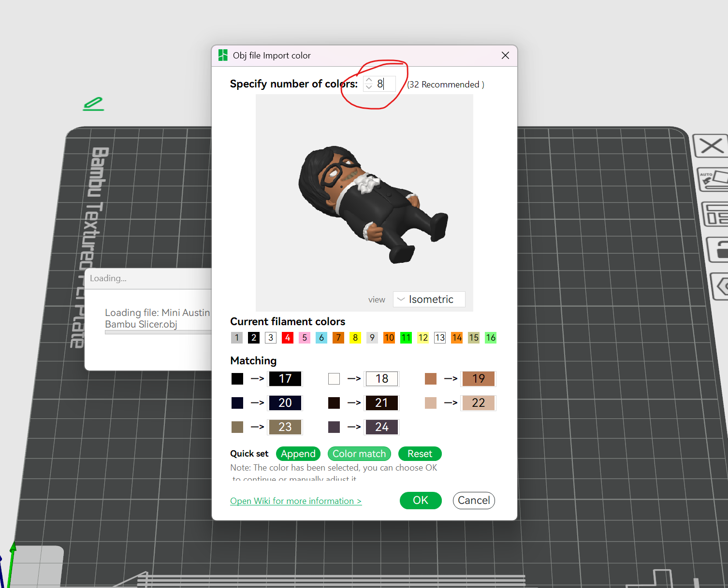
Task: Open matching filament 23 dropdown
Action: [285, 427]
